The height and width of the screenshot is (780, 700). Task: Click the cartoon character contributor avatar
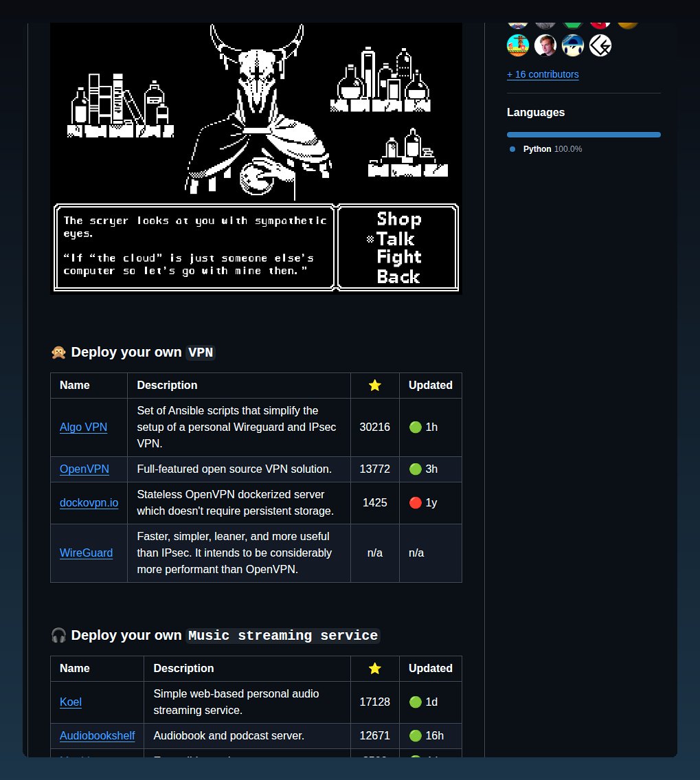pyautogui.click(x=517, y=46)
